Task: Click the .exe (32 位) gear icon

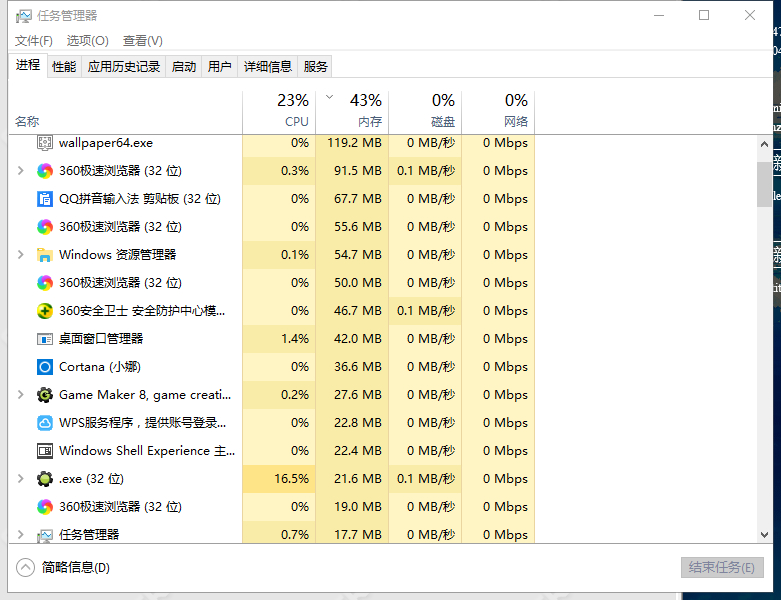Action: pyautogui.click(x=45, y=479)
